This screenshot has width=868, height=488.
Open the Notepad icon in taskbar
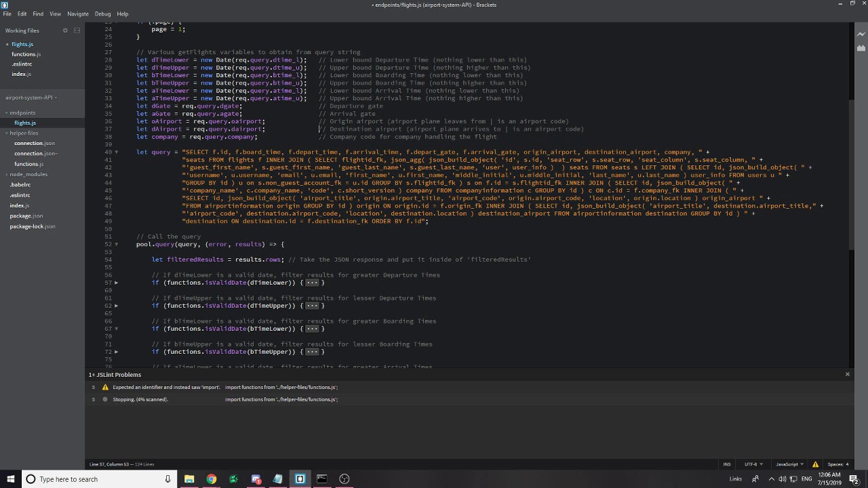[278, 479]
